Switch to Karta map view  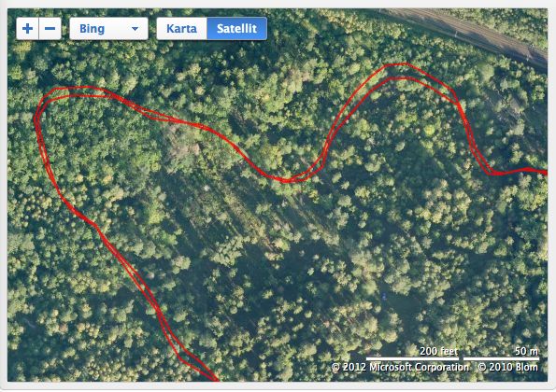pyautogui.click(x=182, y=28)
